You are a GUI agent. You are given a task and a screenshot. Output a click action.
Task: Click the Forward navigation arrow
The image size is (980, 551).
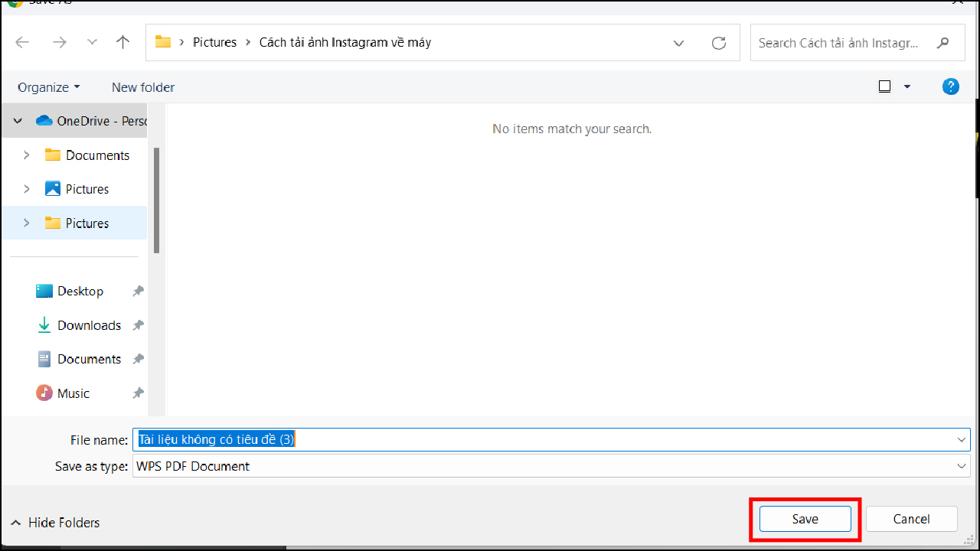click(x=60, y=42)
